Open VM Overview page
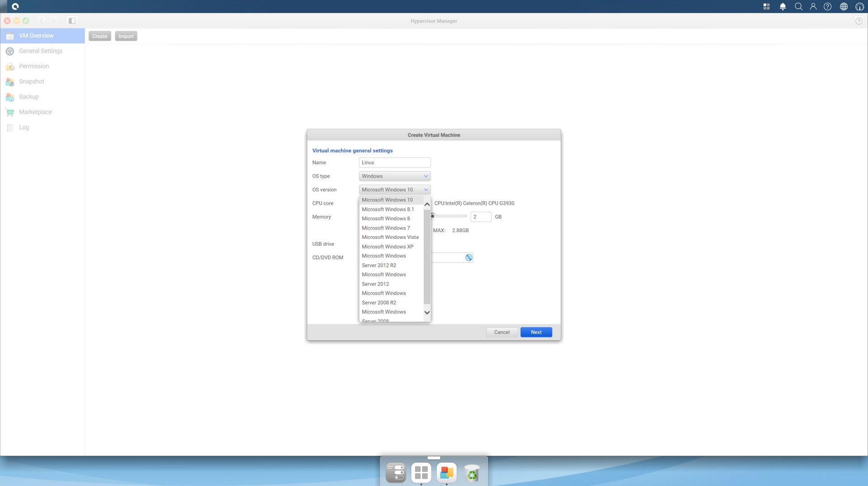This screenshot has width=868, height=486. click(42, 36)
